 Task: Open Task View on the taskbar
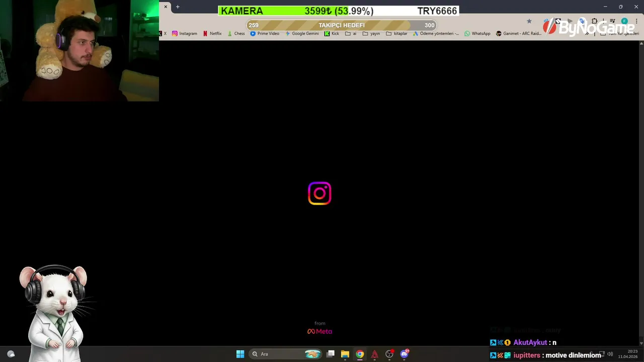331,354
